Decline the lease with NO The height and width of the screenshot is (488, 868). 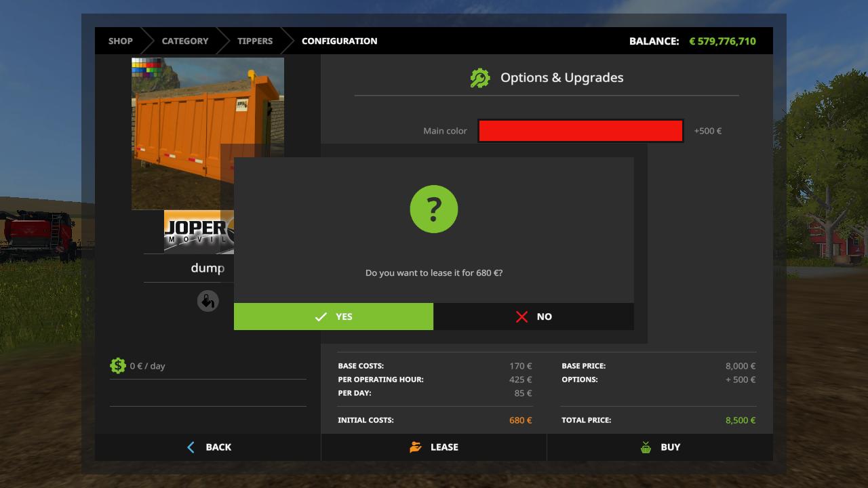534,317
